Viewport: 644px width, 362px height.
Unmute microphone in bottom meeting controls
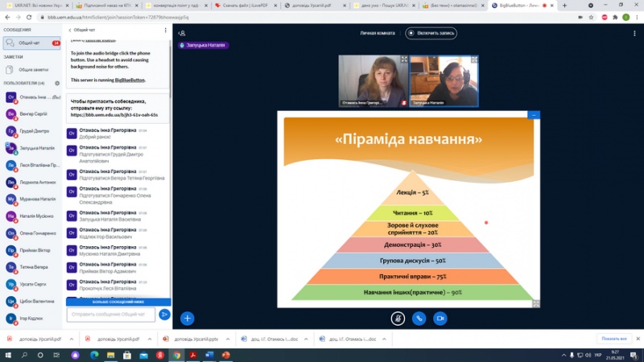point(398,319)
